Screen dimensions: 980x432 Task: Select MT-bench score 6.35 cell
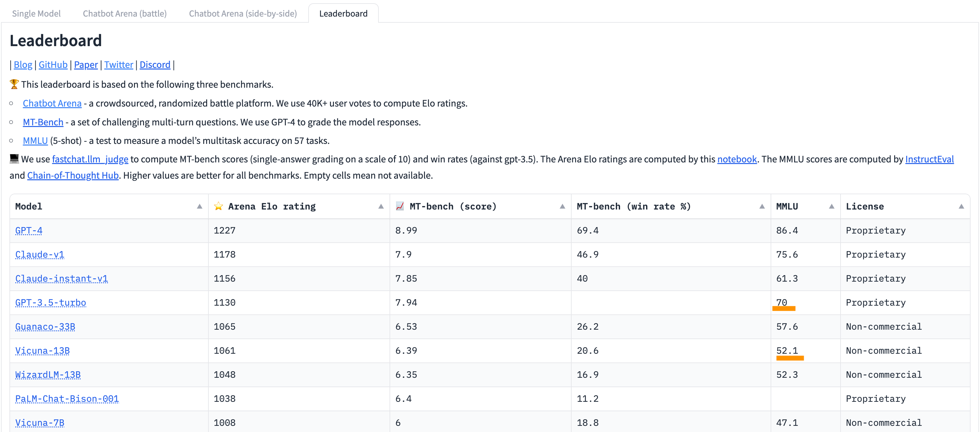pyautogui.click(x=480, y=375)
